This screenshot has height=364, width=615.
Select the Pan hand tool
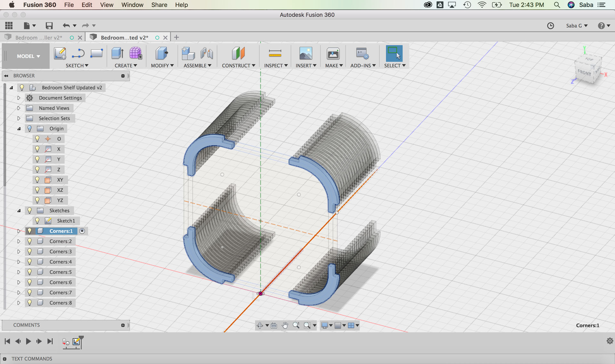pos(285,325)
